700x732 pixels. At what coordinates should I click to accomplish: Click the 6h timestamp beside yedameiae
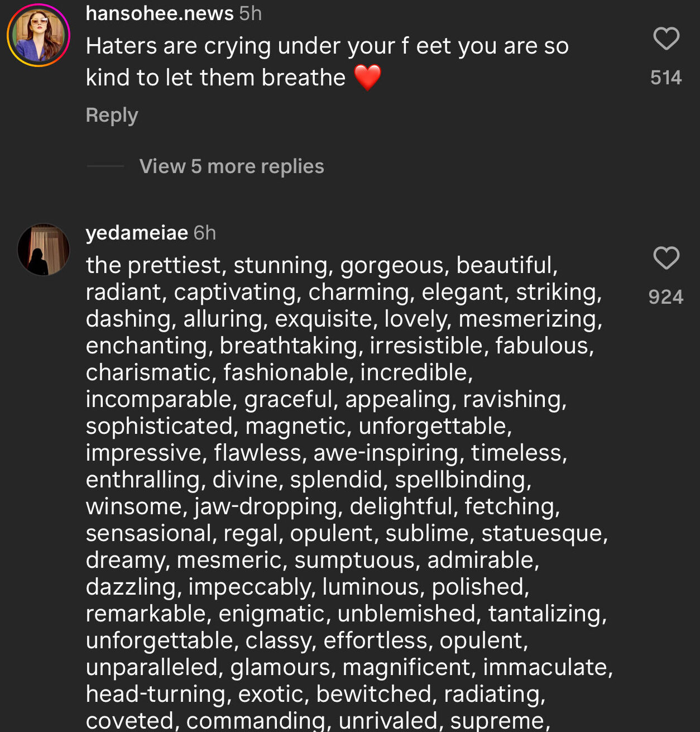tap(205, 233)
